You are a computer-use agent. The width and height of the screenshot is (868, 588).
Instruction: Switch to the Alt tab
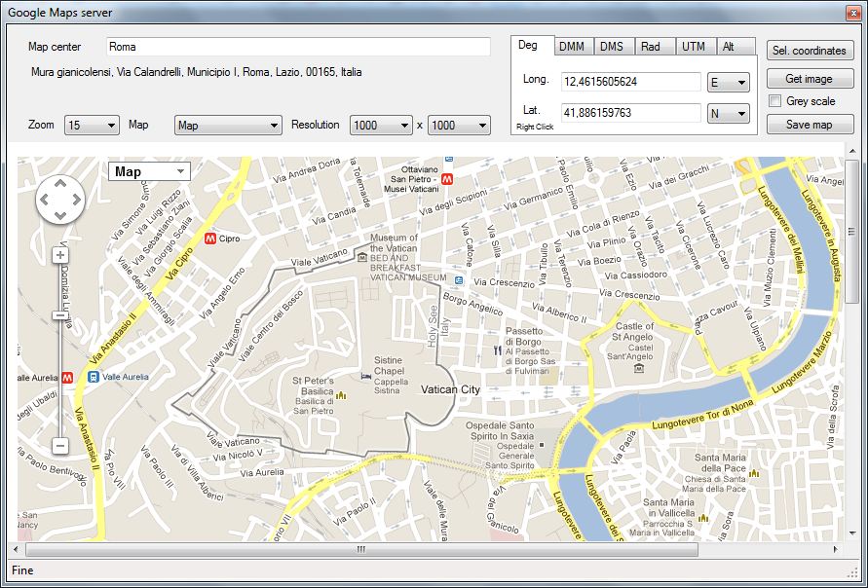(x=736, y=47)
